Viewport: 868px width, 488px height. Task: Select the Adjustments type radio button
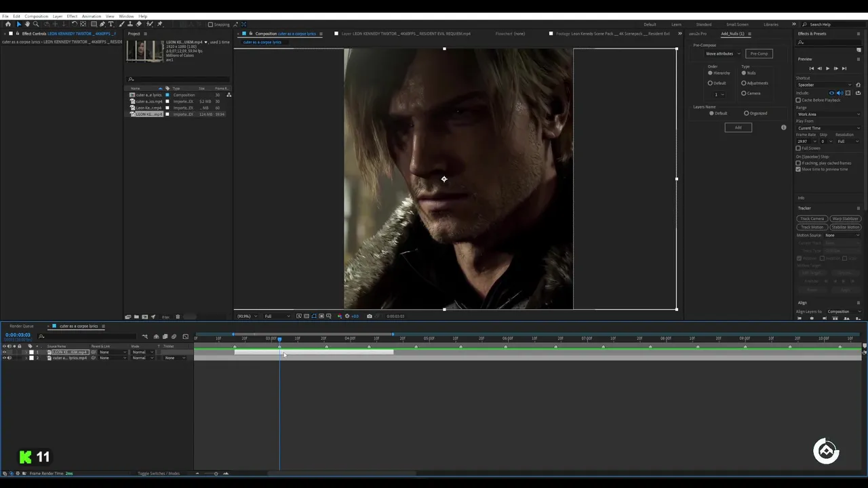744,83
